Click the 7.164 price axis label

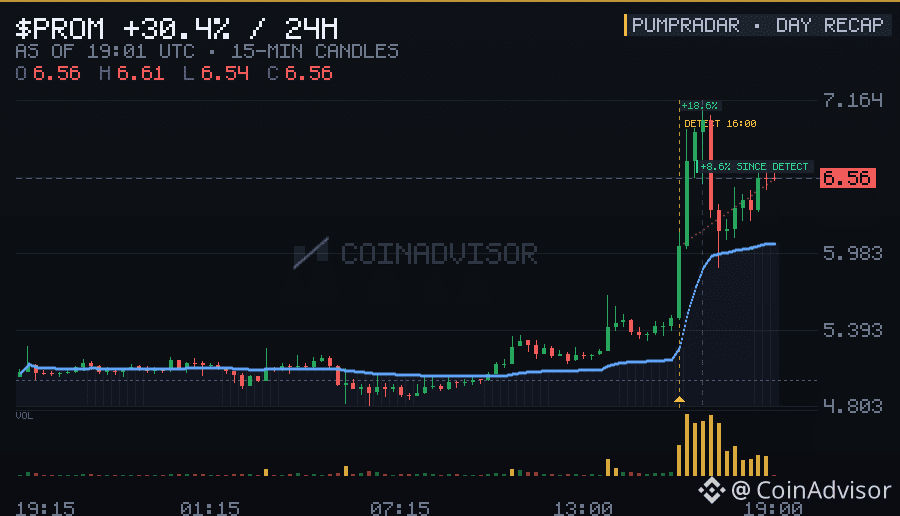click(852, 100)
